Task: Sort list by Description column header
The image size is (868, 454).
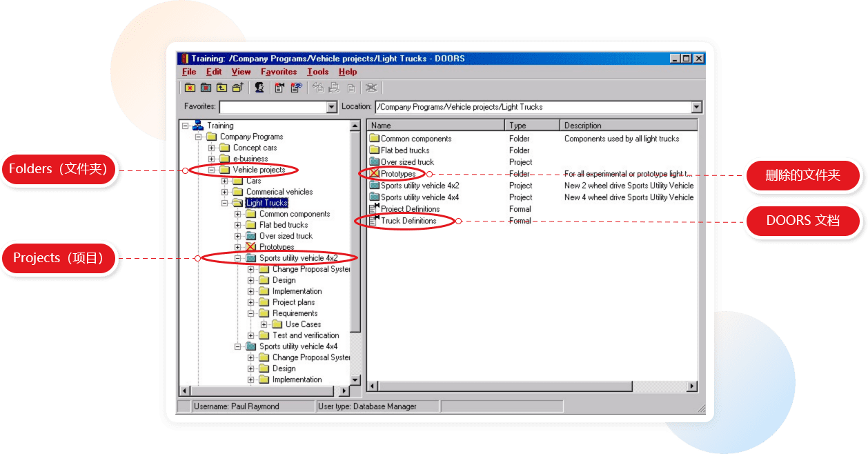Action: (x=582, y=126)
